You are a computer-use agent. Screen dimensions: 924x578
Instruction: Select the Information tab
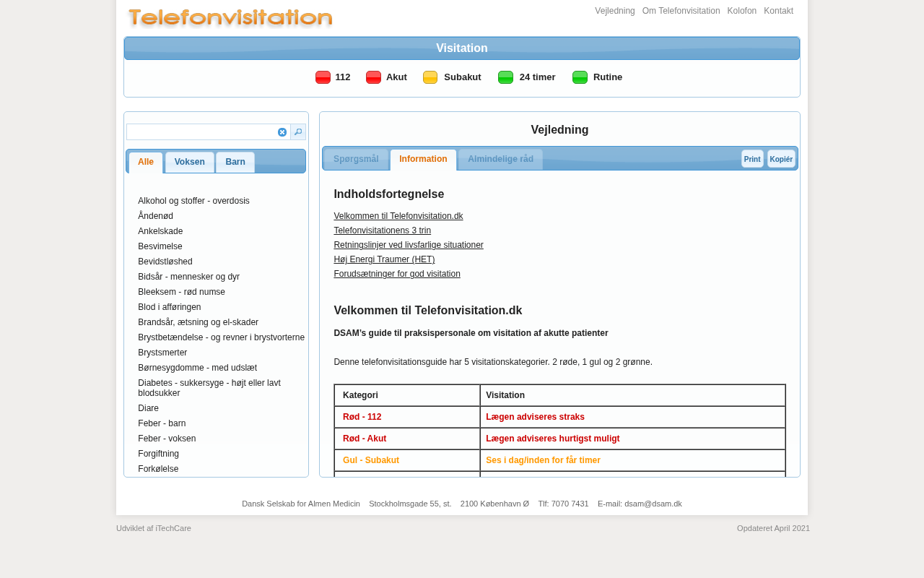tap(423, 160)
